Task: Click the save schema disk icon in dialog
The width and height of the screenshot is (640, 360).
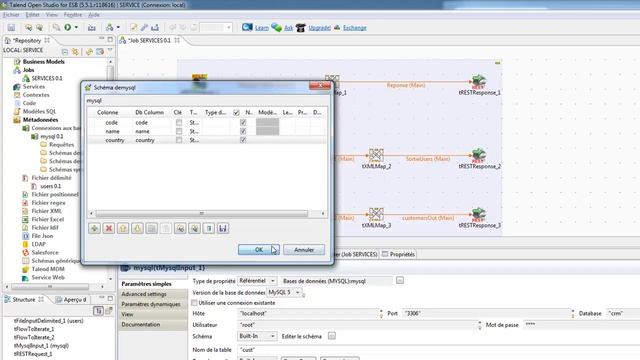Action: pyautogui.click(x=223, y=228)
